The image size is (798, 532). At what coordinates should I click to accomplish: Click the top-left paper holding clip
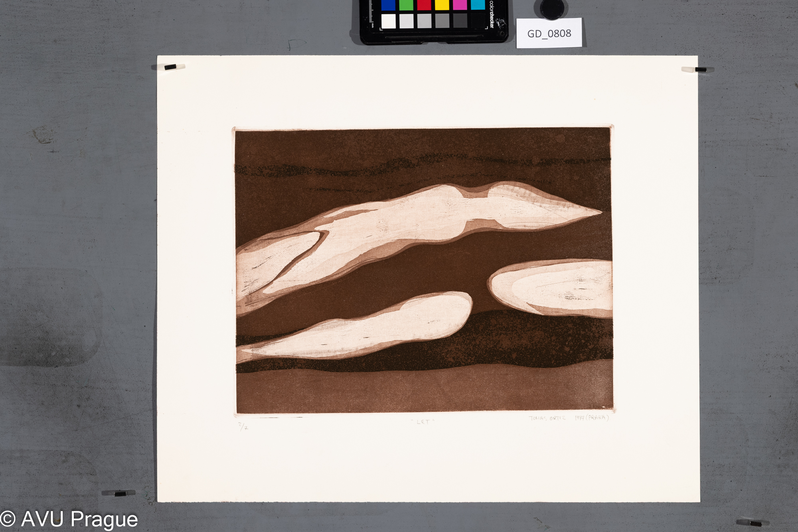[x=171, y=67]
